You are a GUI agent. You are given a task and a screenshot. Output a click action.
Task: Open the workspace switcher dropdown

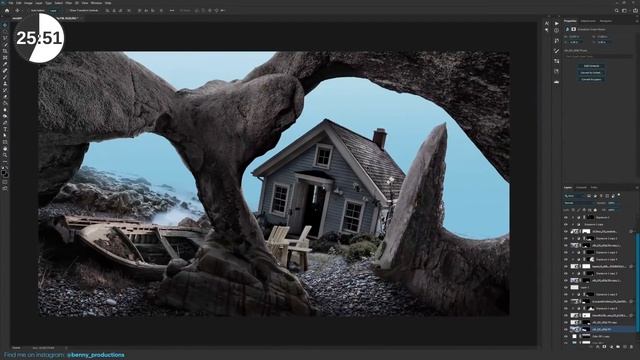[625, 11]
